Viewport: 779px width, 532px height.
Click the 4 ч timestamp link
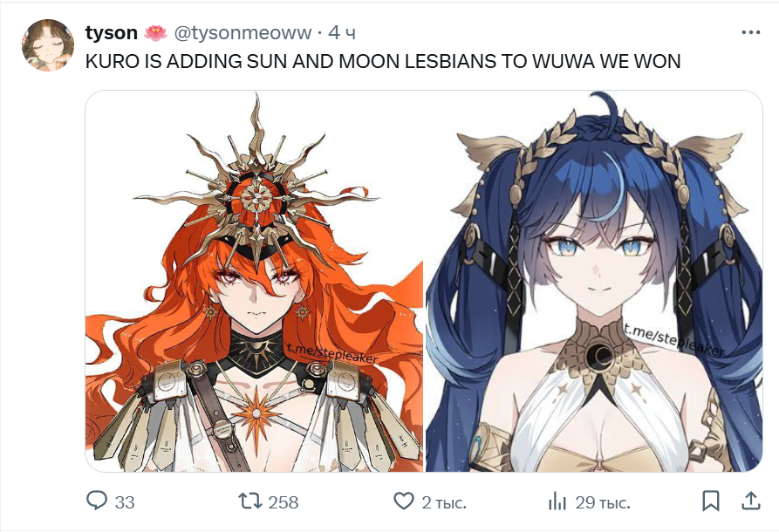(342, 33)
